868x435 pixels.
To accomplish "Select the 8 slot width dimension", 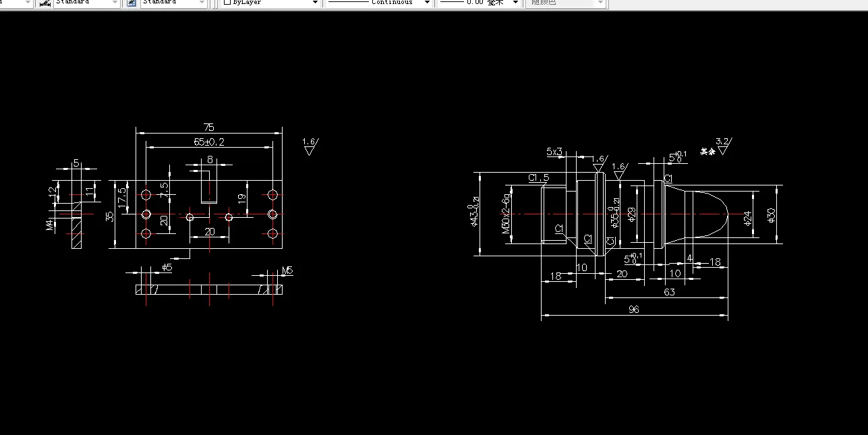I will (x=210, y=160).
